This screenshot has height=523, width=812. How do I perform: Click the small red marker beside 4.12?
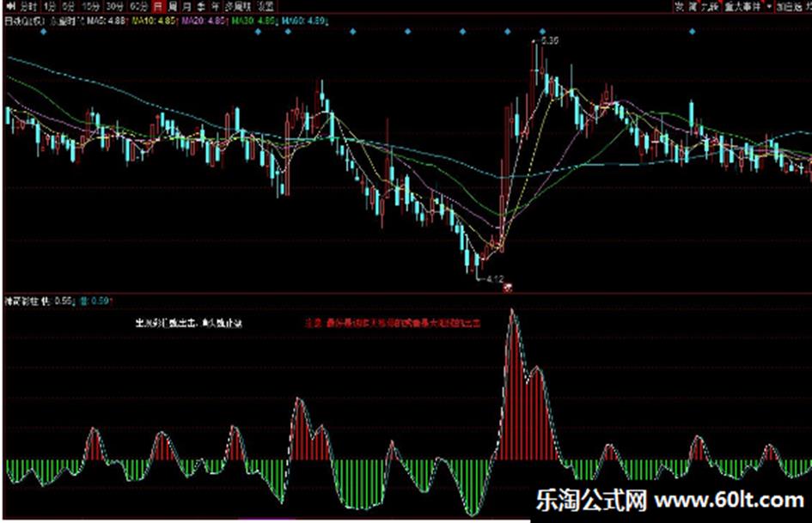[508, 288]
